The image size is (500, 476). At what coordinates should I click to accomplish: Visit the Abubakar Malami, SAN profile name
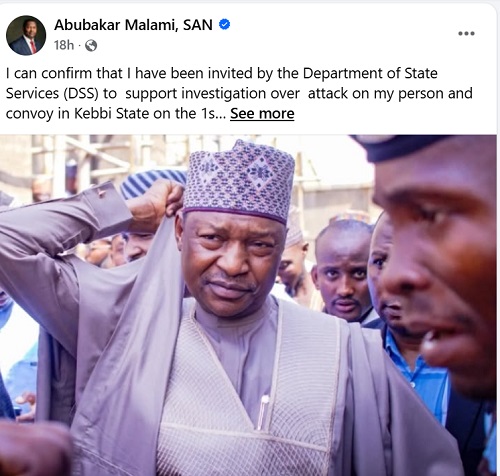[133, 25]
